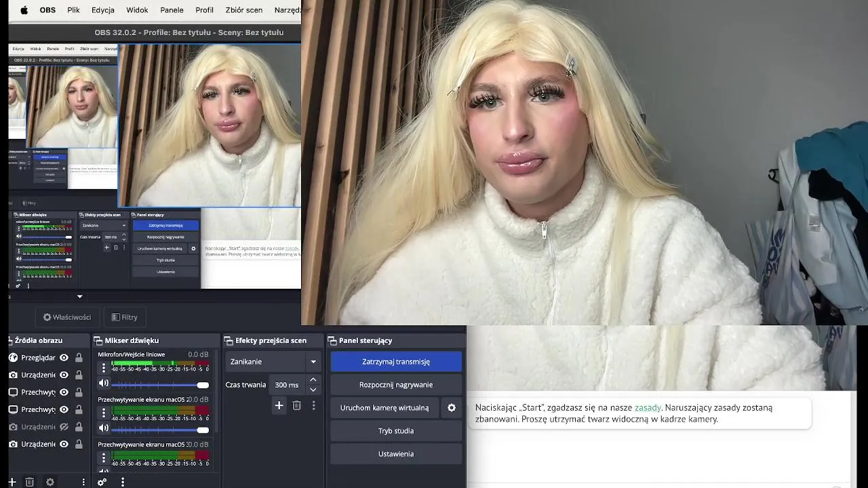Open the Edycja menu

[103, 10]
